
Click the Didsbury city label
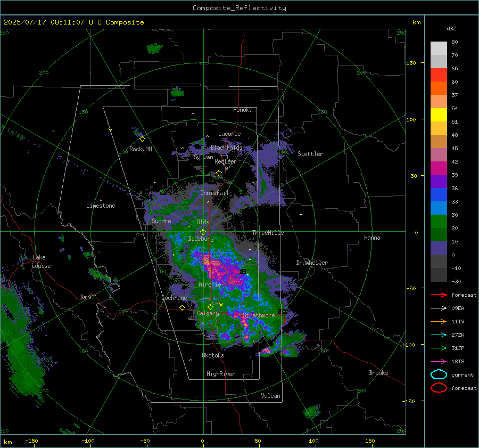point(201,239)
